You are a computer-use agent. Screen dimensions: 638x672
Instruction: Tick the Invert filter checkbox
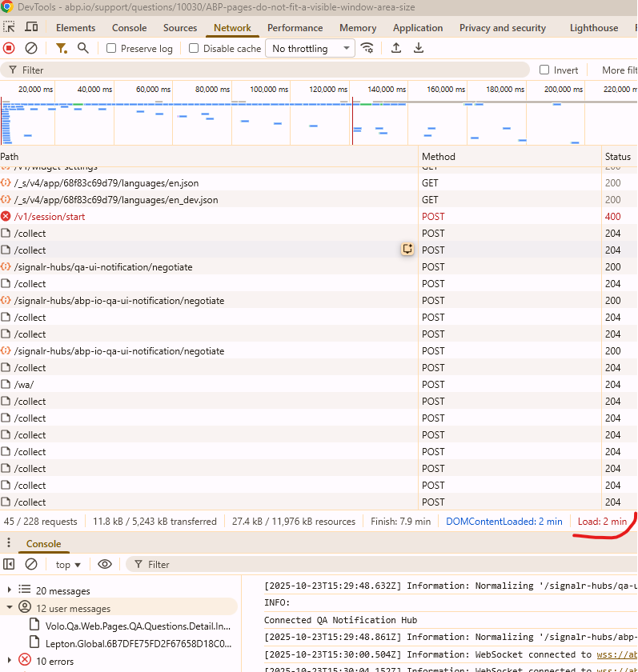pyautogui.click(x=544, y=70)
